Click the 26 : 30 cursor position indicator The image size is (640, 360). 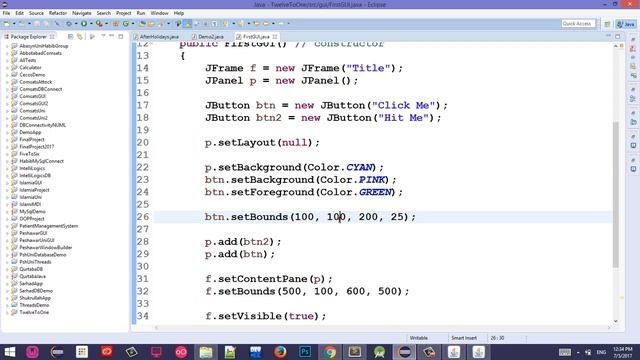[x=497, y=338]
